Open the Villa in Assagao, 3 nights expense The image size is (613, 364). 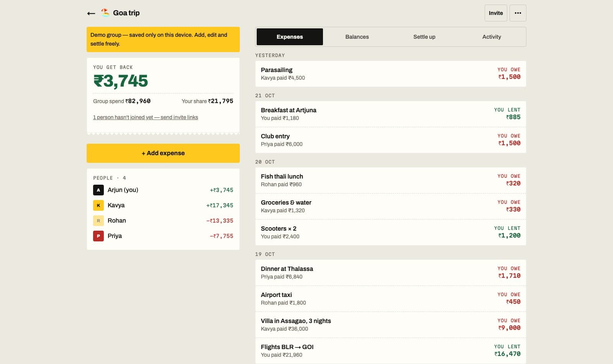(390, 325)
